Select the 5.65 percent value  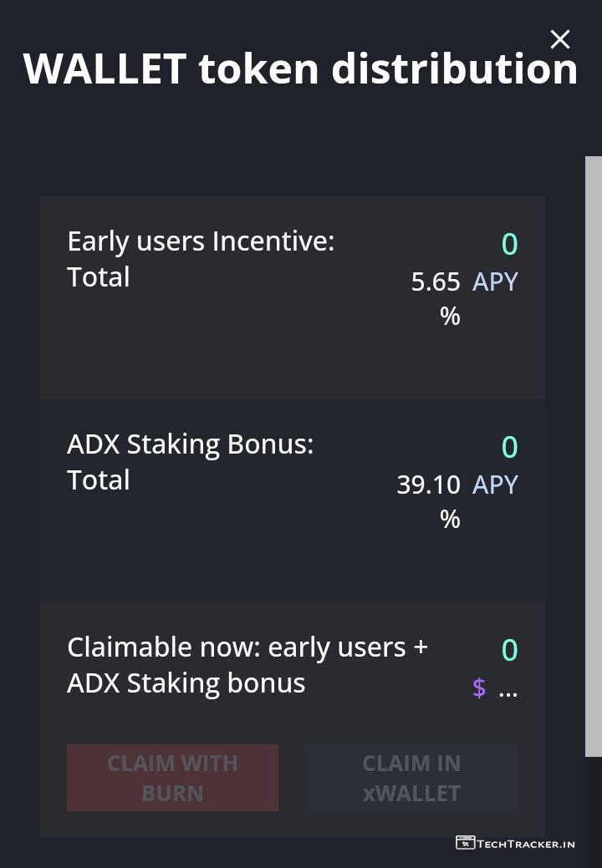click(x=436, y=282)
